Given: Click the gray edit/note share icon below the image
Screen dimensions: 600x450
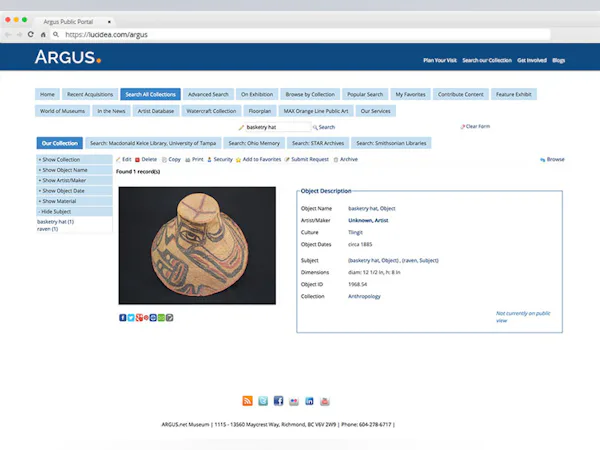Looking at the screenshot, I should click(170, 318).
